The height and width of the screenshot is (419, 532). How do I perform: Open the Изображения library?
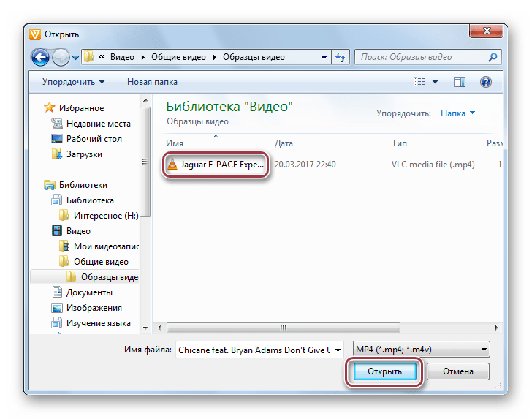[x=86, y=308]
